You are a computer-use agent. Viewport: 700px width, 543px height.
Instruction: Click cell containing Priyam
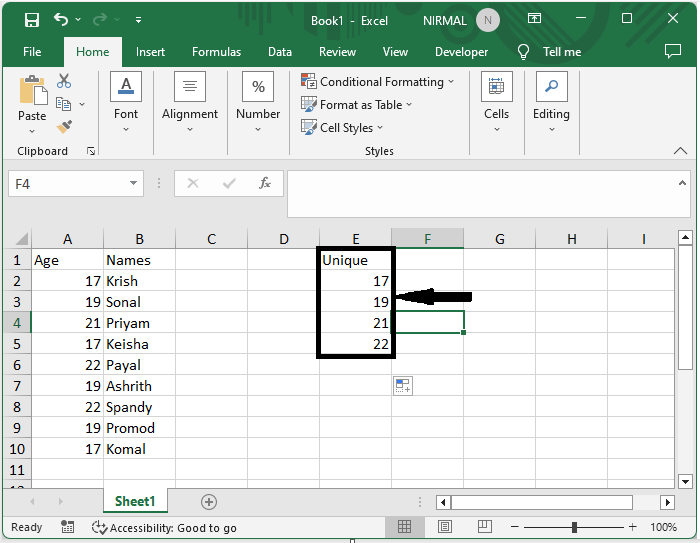[x=139, y=323]
